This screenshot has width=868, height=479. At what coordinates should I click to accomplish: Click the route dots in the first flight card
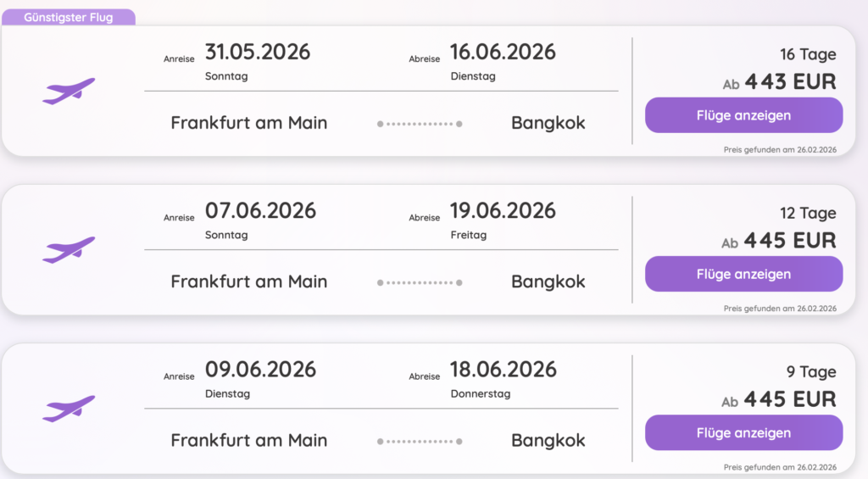click(420, 124)
